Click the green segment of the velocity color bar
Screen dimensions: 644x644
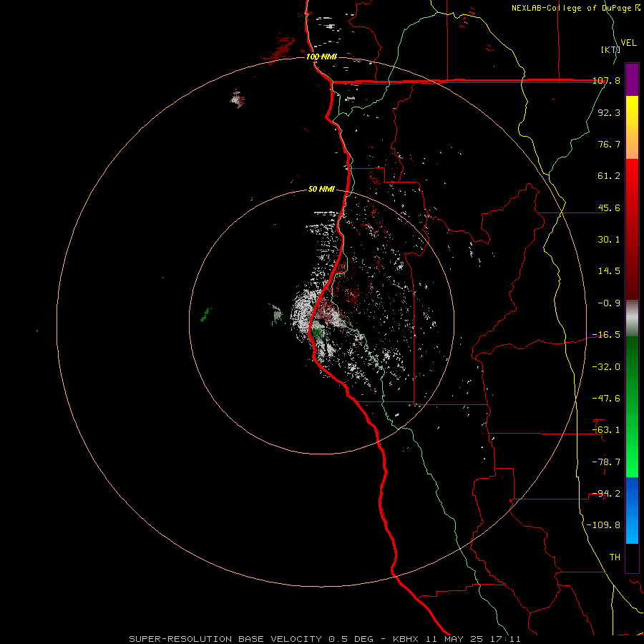click(632, 406)
